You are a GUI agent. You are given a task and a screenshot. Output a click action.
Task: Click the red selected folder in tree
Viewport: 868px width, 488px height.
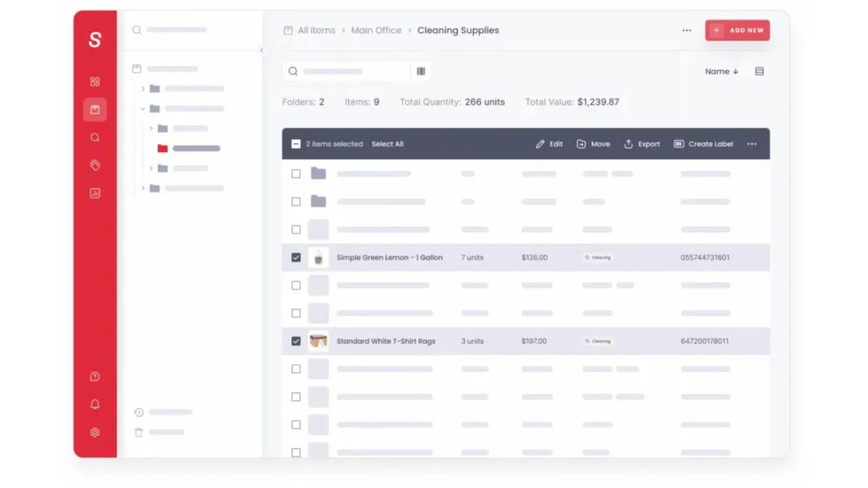(x=163, y=148)
